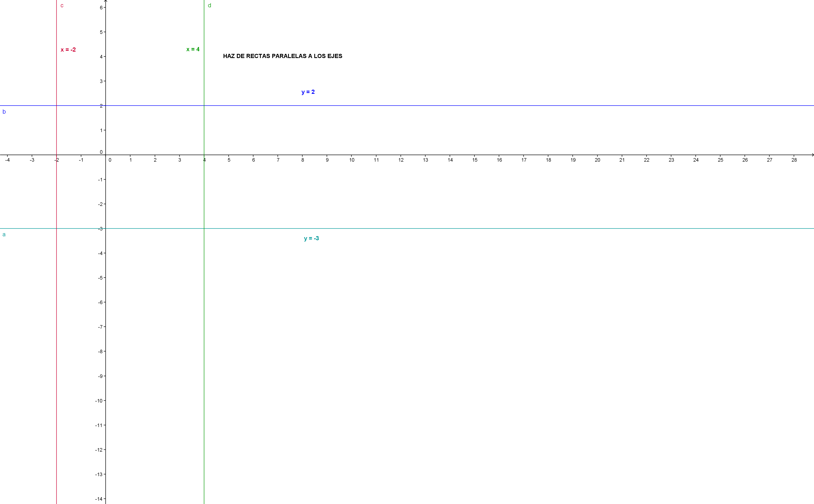Select the green line name label 'd'
This screenshot has width=814, height=504.
tap(209, 5)
